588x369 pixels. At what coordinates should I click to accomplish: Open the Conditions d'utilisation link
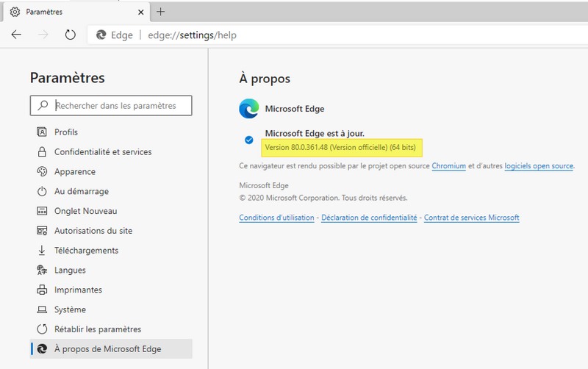(x=276, y=218)
